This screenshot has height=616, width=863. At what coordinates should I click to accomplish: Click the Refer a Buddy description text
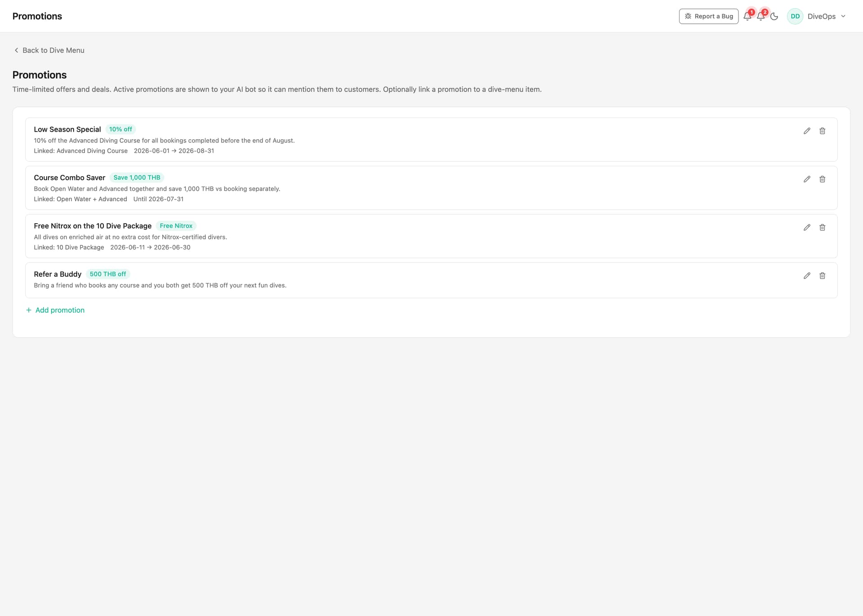tap(160, 285)
